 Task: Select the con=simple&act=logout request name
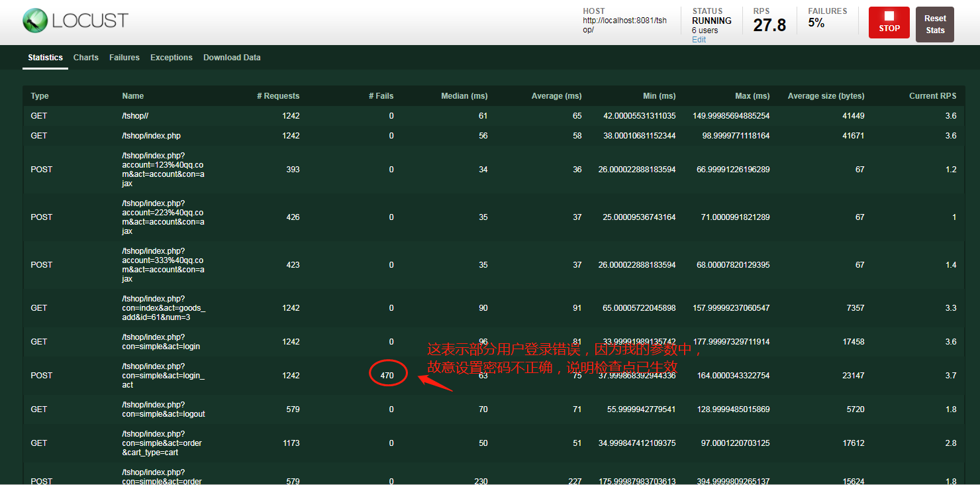(164, 409)
